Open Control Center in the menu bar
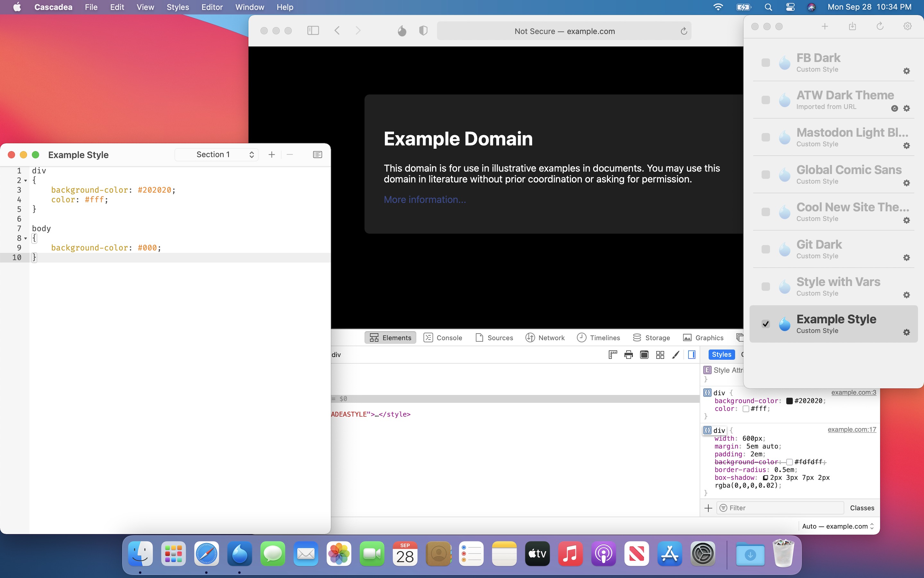924x578 pixels. [x=790, y=7]
